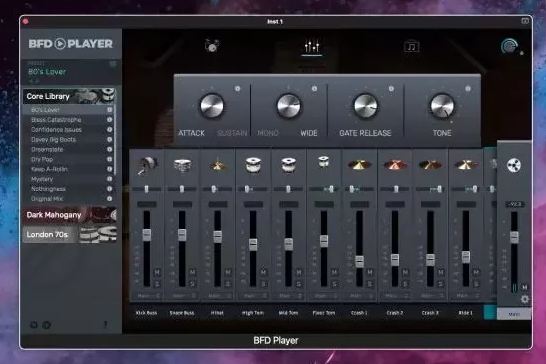This screenshot has height=364, width=546.
Task: Mute the master Main channel
Action: [x=524, y=287]
